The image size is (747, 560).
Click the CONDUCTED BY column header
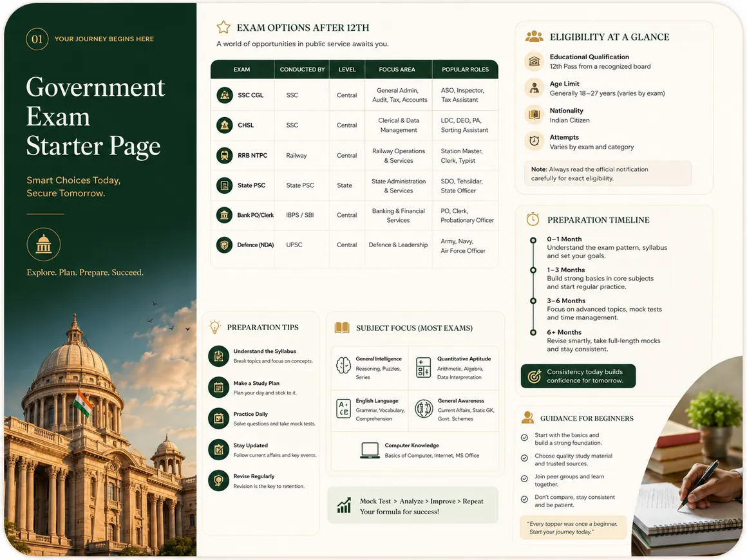point(302,70)
